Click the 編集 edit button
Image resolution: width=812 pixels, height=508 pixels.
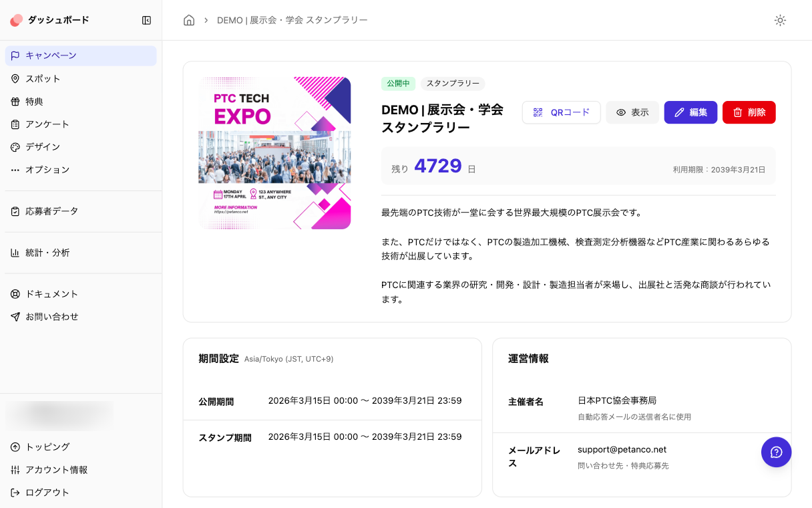coord(690,112)
